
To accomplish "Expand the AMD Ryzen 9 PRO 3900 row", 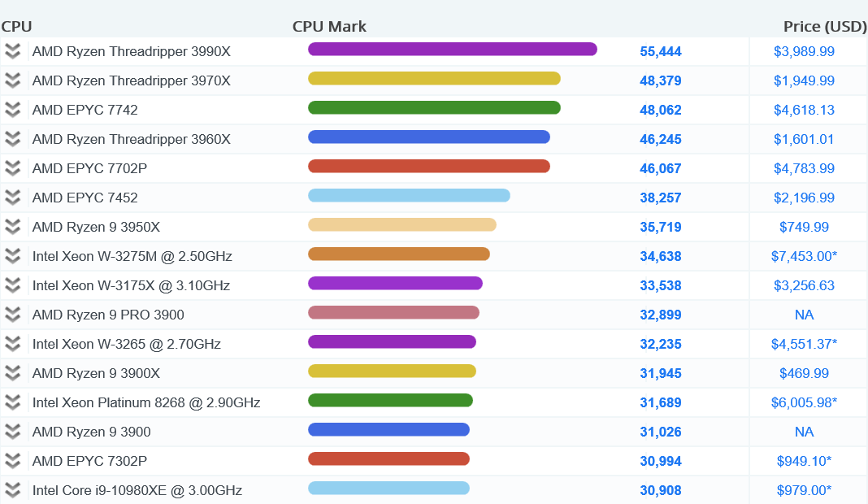I will pos(12,315).
